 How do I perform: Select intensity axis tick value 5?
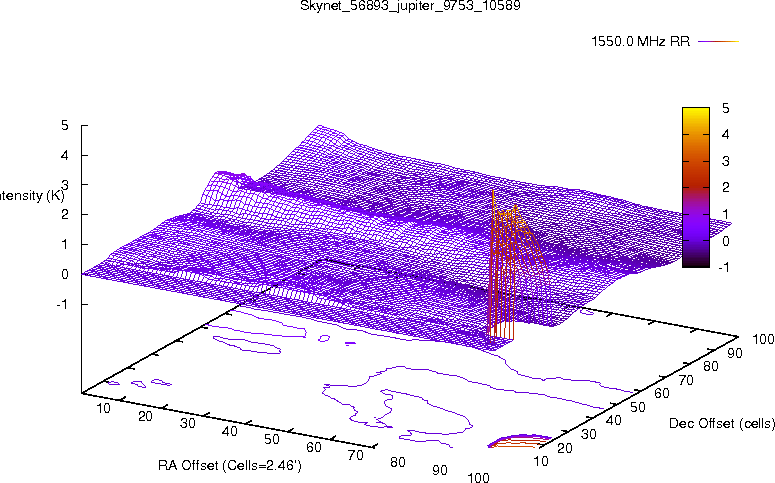click(65, 125)
